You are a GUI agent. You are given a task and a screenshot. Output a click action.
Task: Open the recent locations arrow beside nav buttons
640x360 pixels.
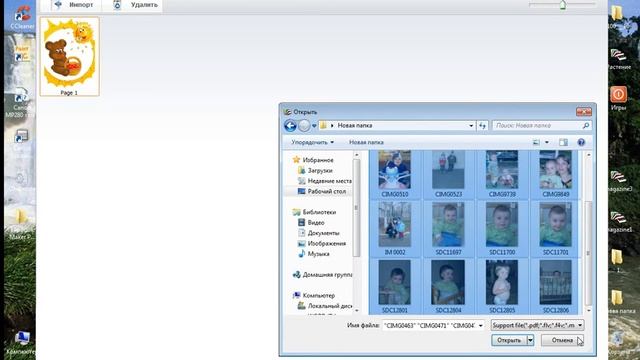coord(314,126)
